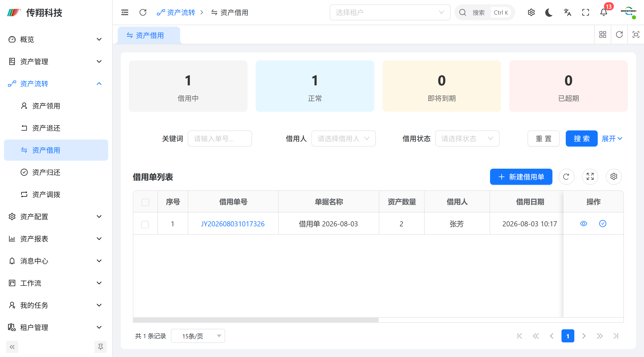Collapse sidebar with double-arrow icon
Viewport: 644px width, 357px height.
[12, 347]
